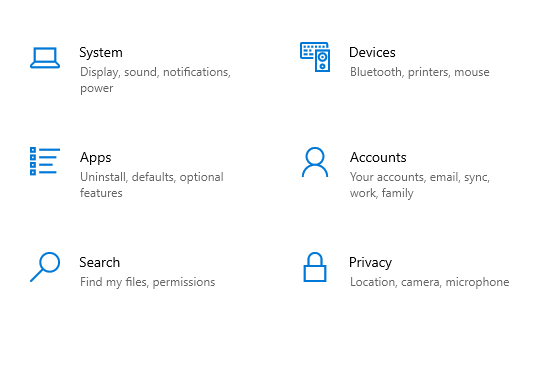Open the Search settings title
This screenshot has width=543, height=366.
pos(100,262)
